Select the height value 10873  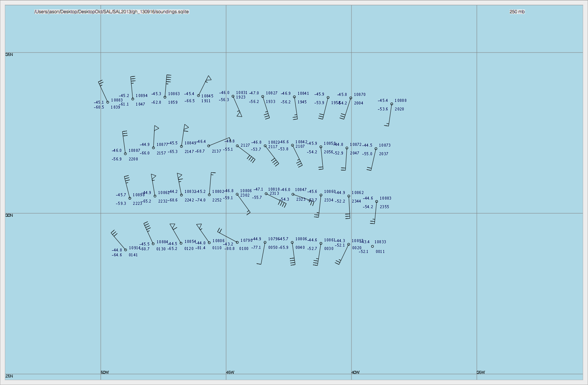tap(385, 145)
